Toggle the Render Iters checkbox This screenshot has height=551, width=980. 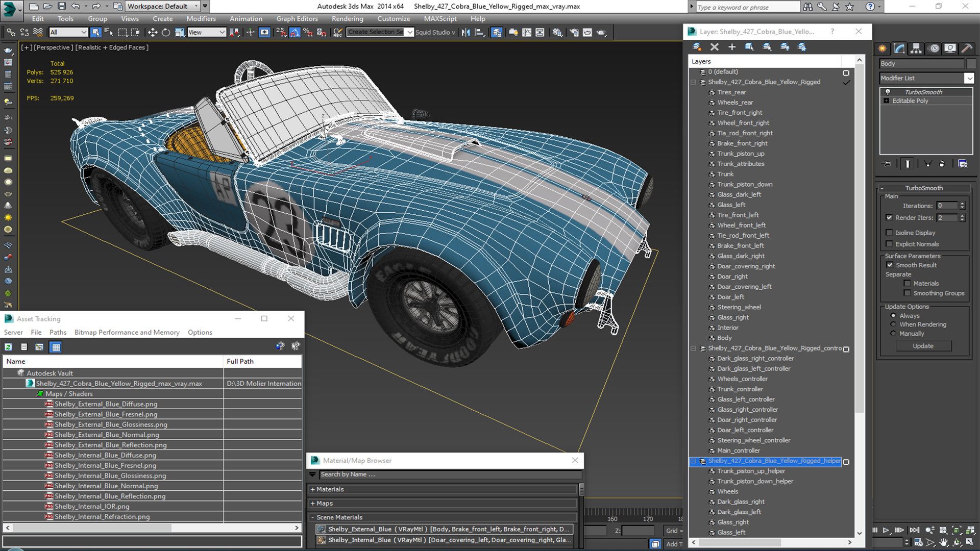tap(889, 217)
